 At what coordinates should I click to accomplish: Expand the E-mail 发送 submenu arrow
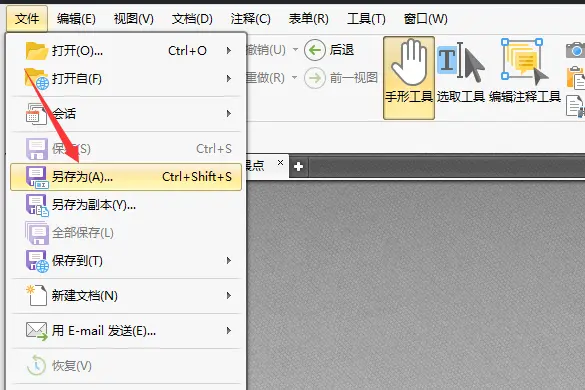tap(229, 331)
